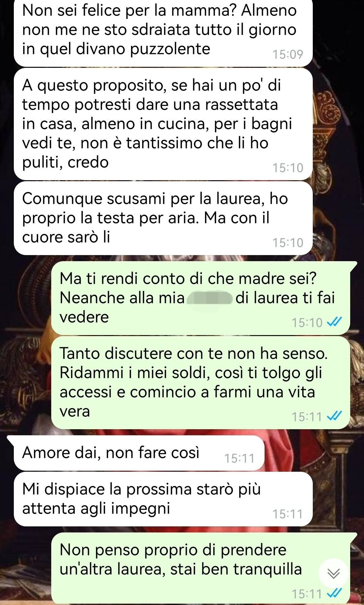The width and height of the screenshot is (364, 605).
Task: Select the 'Mi dispiace la prossima' message bubble
Action: click(x=163, y=499)
